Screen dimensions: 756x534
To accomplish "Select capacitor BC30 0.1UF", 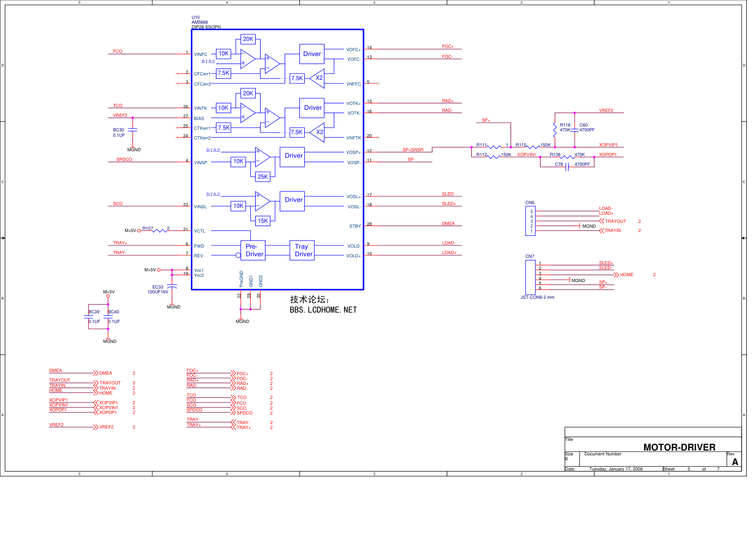I will pos(132,130).
